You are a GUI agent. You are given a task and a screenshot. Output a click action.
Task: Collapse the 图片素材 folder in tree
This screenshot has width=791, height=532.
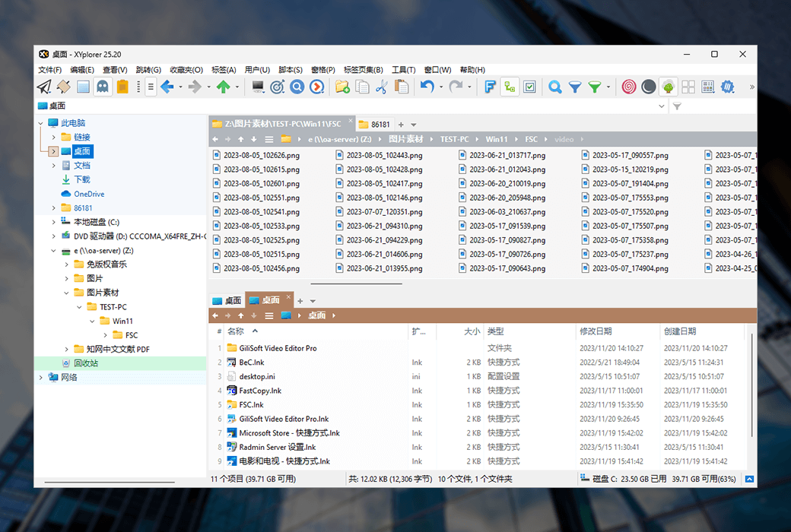point(66,293)
